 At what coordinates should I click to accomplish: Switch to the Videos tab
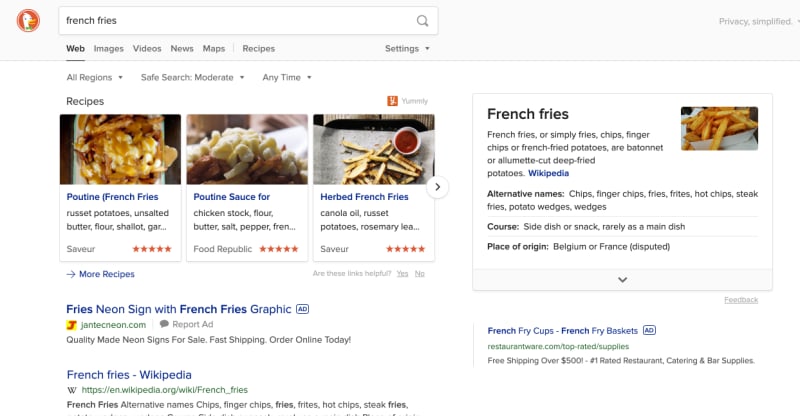point(147,48)
